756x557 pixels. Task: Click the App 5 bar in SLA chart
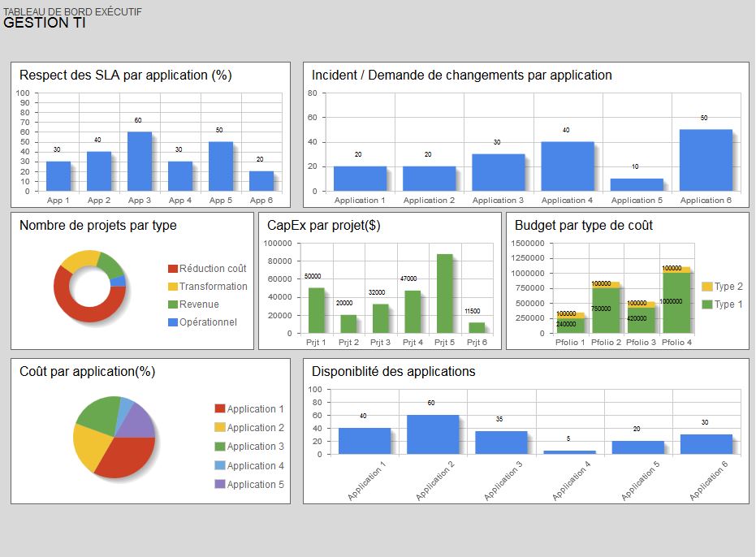pyautogui.click(x=221, y=166)
